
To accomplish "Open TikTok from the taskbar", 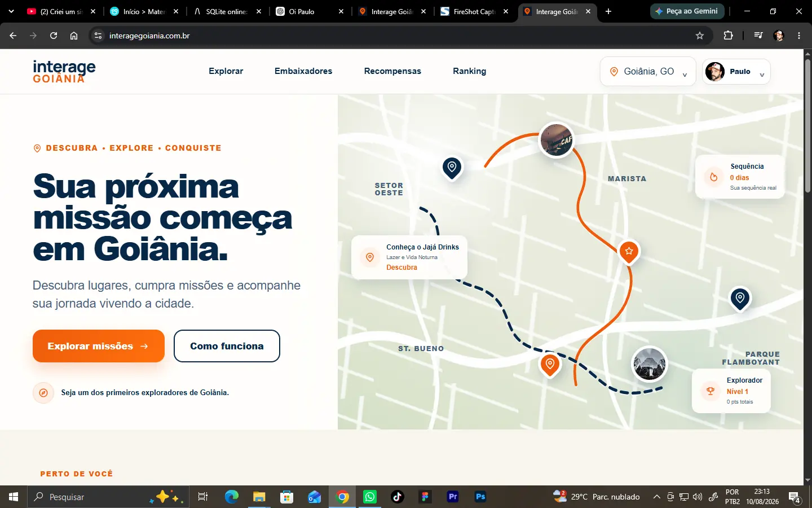I will click(398, 497).
